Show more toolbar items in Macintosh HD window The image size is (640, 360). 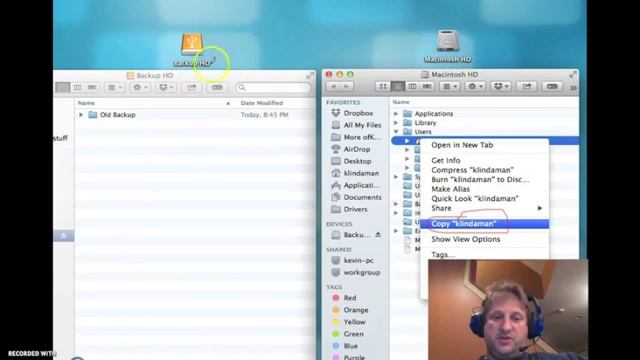click(573, 87)
